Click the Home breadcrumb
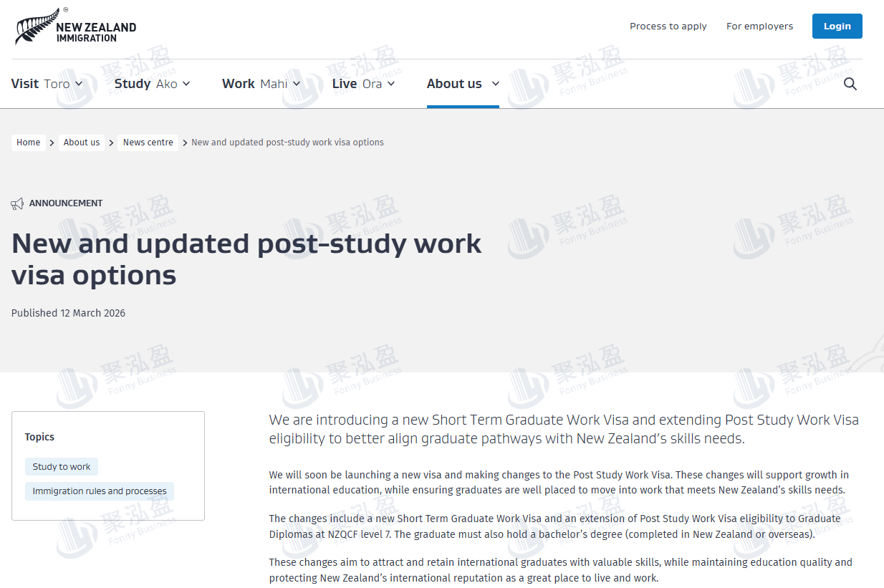884x588 pixels. tap(29, 143)
